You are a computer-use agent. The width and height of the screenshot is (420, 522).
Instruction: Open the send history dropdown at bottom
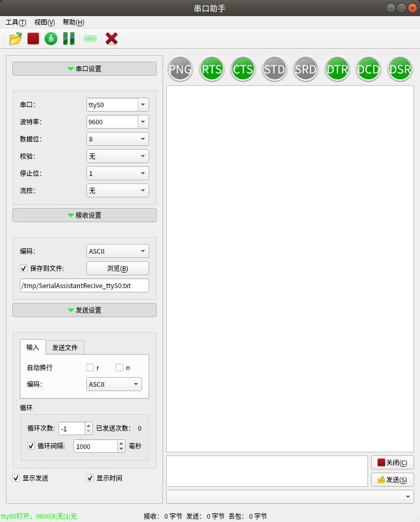pyautogui.click(x=290, y=497)
